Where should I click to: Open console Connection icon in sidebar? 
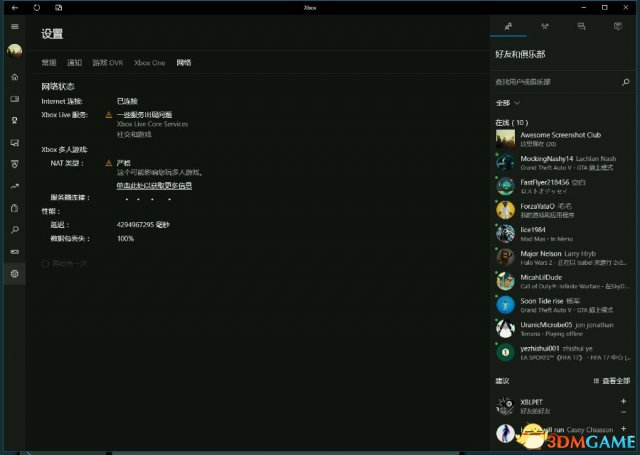15,252
